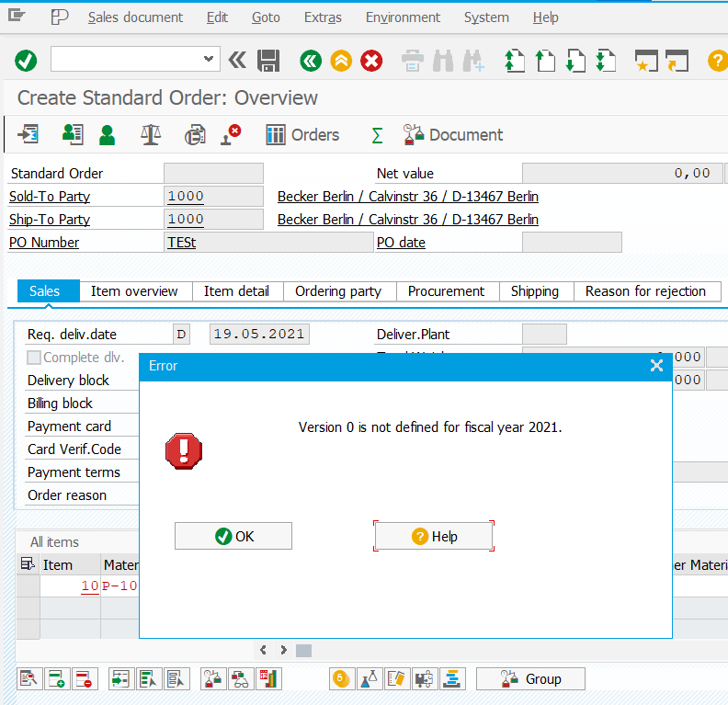Click the Ship-To Party value field 1000

tap(213, 219)
